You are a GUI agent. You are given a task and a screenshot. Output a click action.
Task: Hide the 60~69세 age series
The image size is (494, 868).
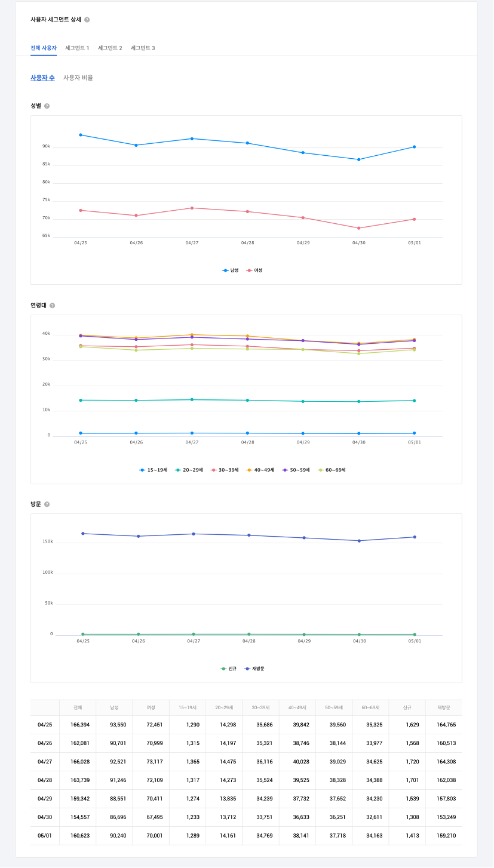point(332,470)
